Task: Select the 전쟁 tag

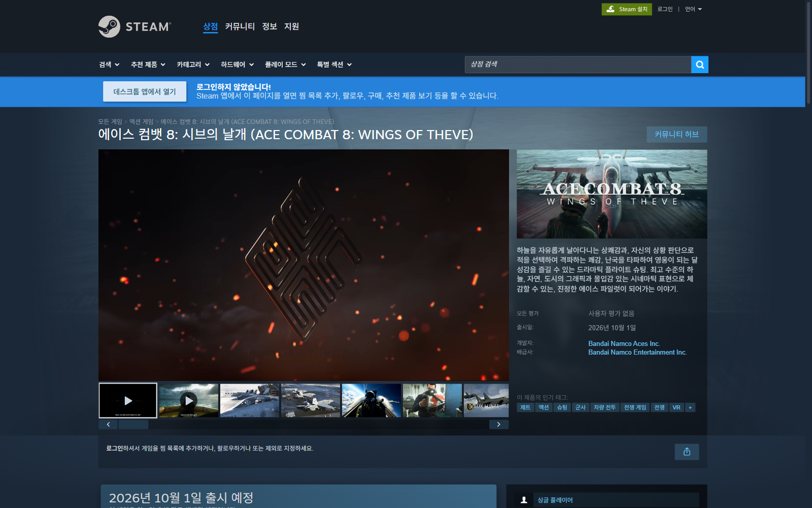Action: pyautogui.click(x=660, y=407)
